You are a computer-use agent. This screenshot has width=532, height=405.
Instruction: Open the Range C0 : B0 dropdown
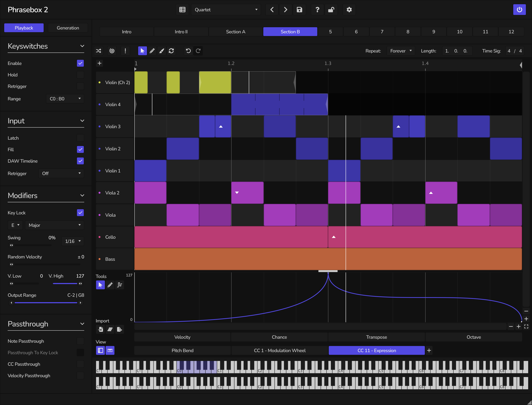[x=65, y=99]
